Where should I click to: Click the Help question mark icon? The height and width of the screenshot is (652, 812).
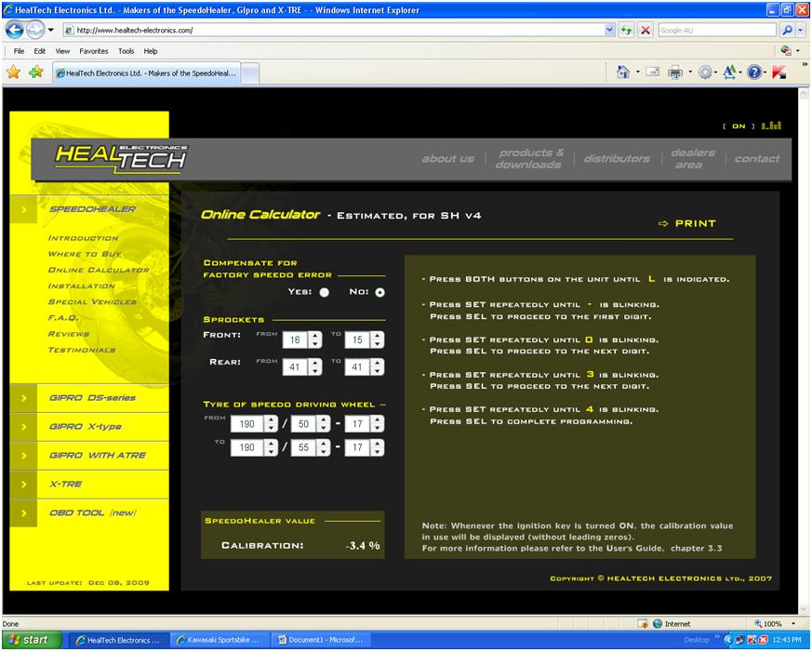click(x=754, y=73)
